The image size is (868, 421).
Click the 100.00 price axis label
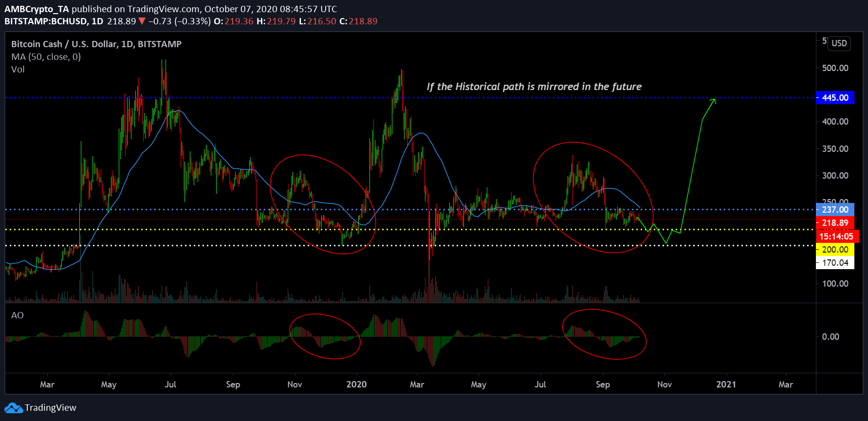click(x=835, y=284)
